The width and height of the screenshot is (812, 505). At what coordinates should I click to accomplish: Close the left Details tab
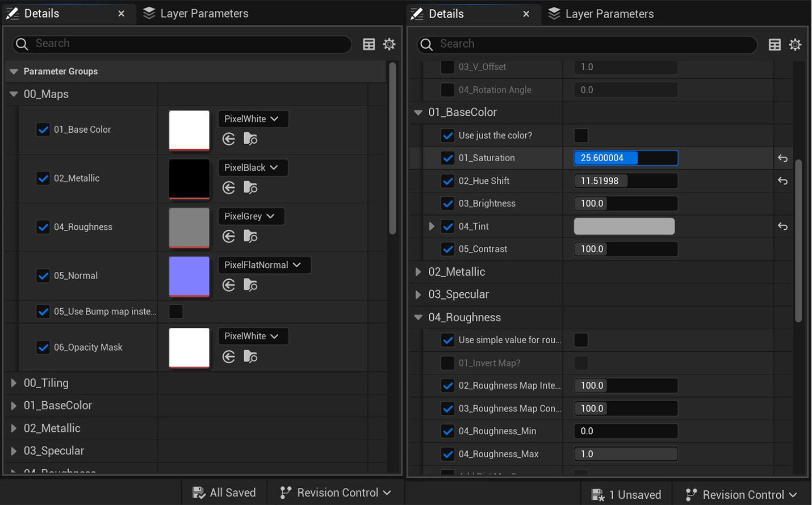[121, 14]
